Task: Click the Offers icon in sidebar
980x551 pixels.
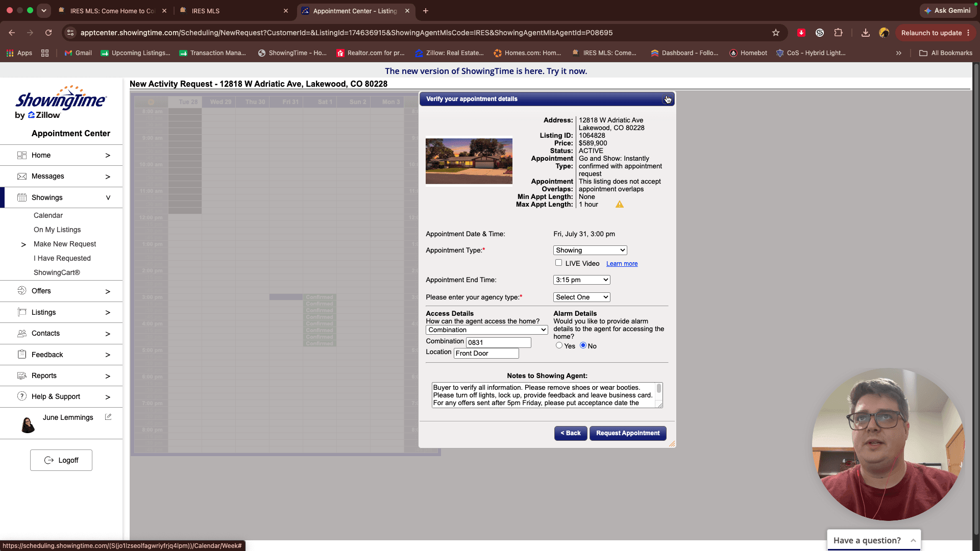Action: 22,291
